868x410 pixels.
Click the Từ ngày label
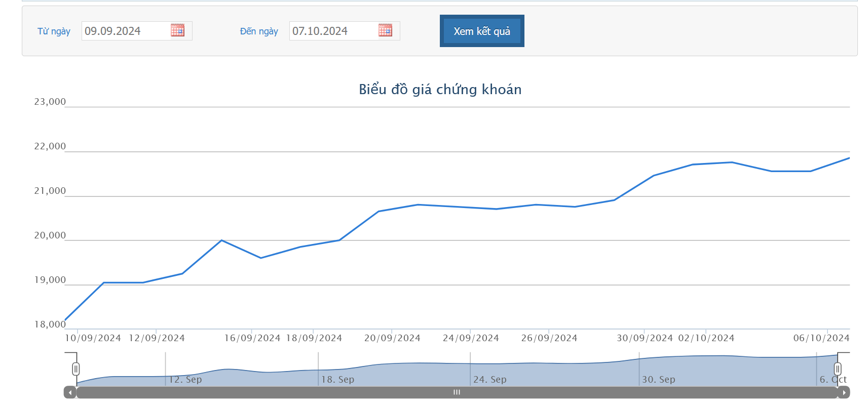click(x=54, y=31)
